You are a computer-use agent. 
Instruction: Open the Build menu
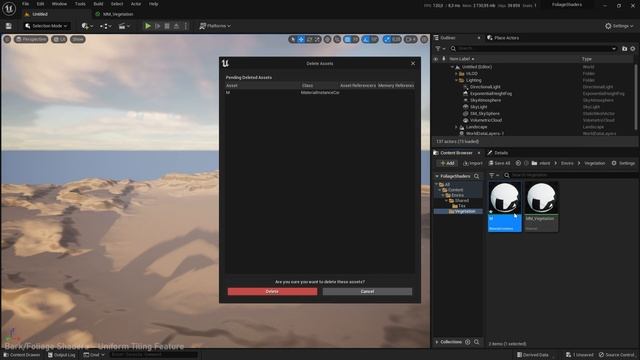(x=98, y=4)
